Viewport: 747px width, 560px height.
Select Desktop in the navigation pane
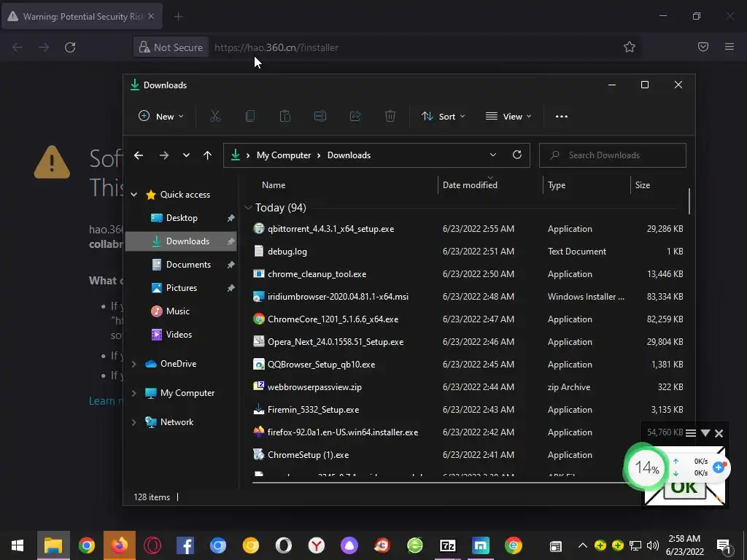(182, 217)
